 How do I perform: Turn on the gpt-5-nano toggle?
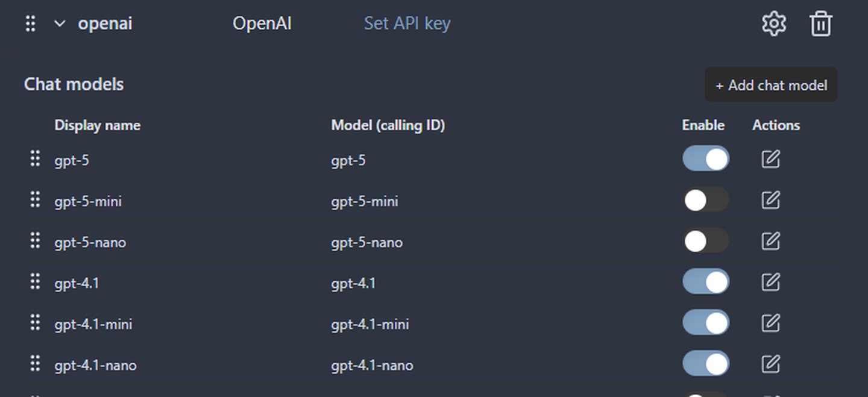pos(705,242)
